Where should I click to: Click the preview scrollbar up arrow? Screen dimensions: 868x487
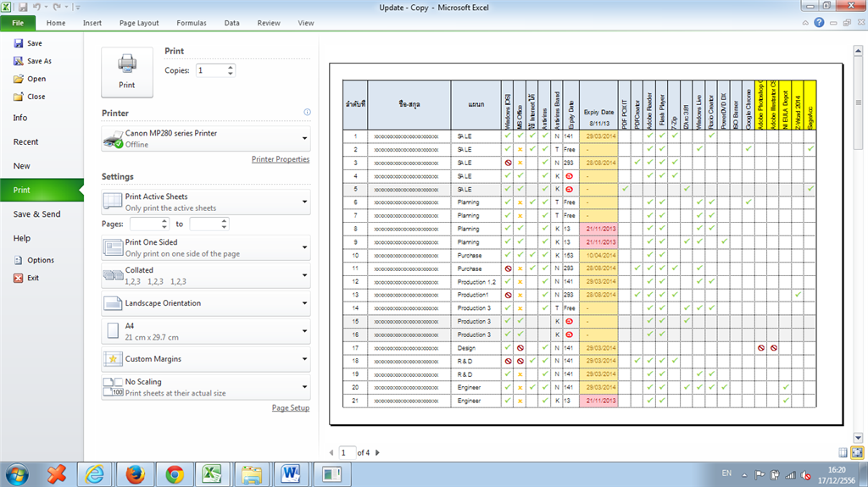pos(858,51)
